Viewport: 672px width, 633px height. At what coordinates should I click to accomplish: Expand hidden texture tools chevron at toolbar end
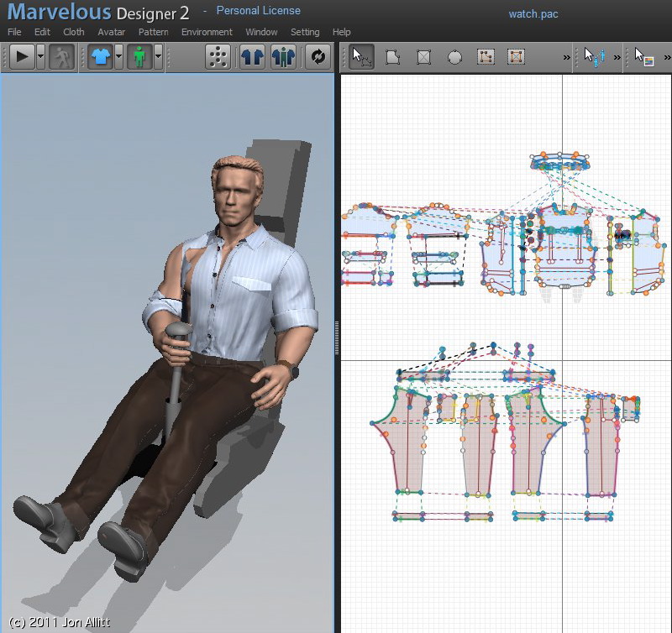click(x=667, y=57)
